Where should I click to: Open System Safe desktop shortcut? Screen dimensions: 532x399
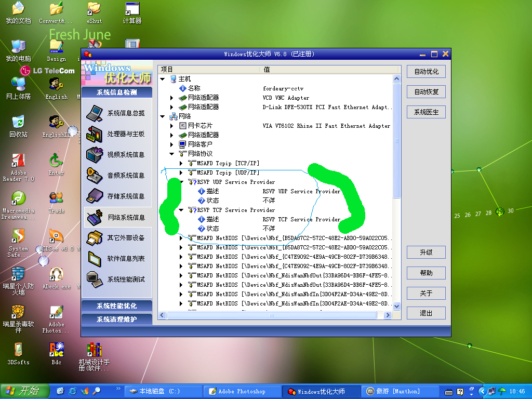coord(18,243)
